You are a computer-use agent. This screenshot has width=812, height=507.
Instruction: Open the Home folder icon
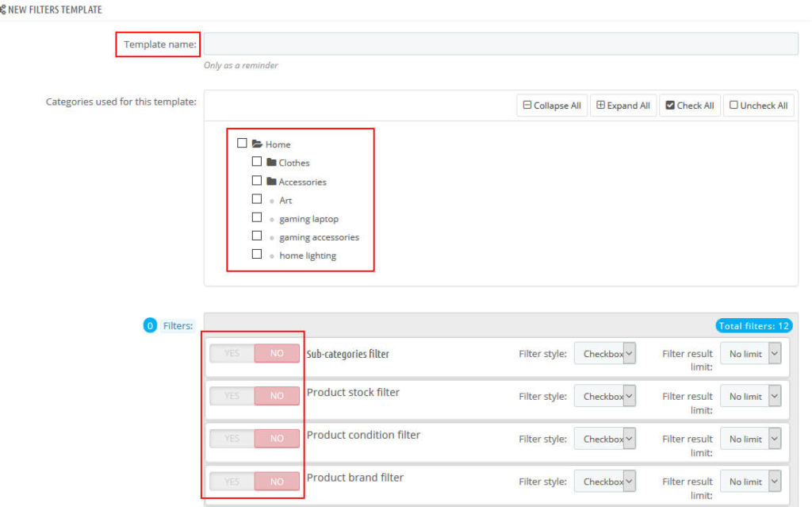[x=257, y=144]
